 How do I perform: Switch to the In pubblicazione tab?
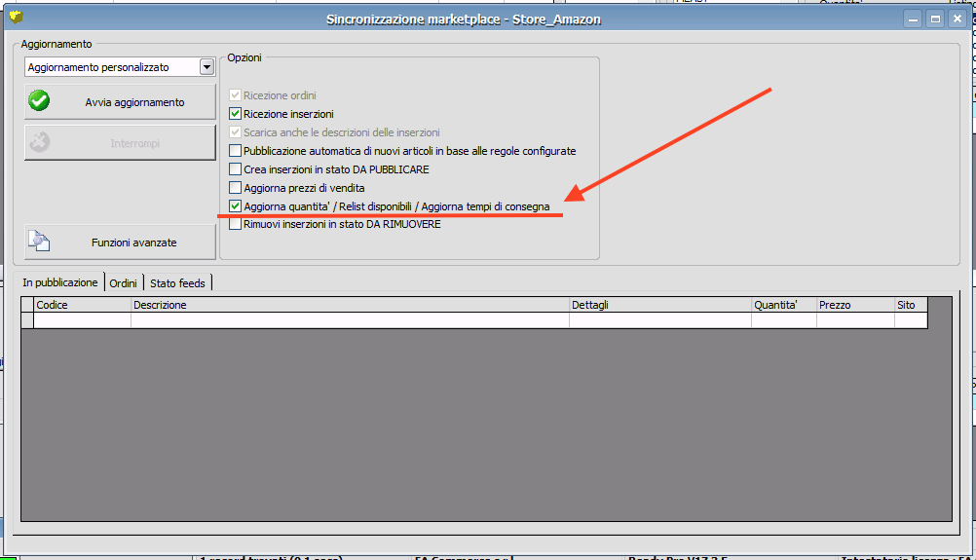point(59,282)
